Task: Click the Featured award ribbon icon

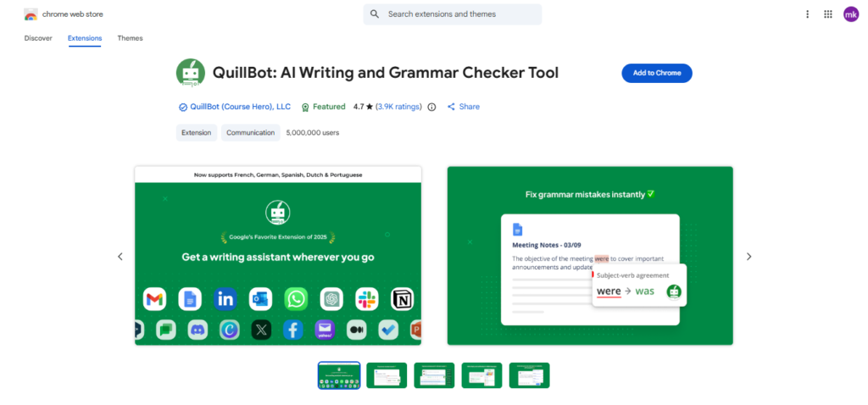Action: coord(305,108)
